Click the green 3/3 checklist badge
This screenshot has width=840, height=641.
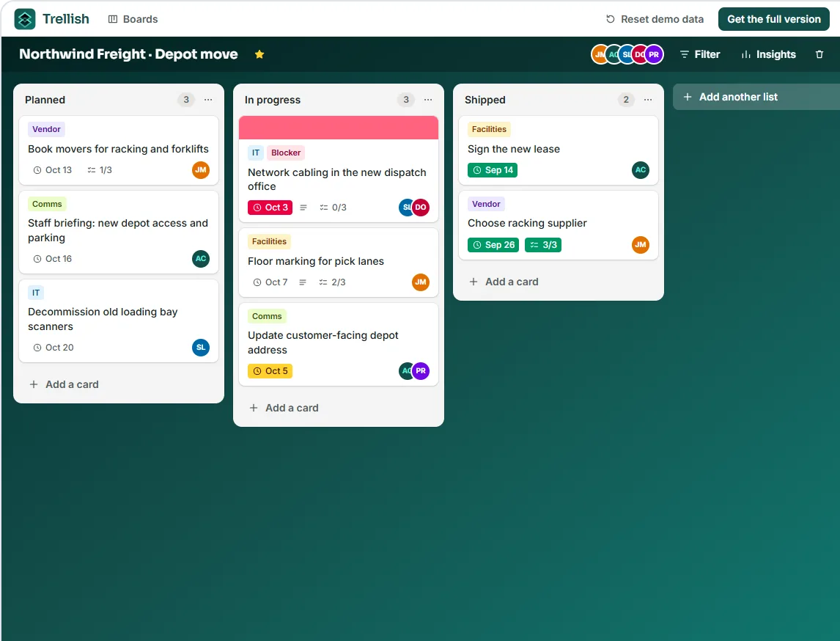pos(543,245)
